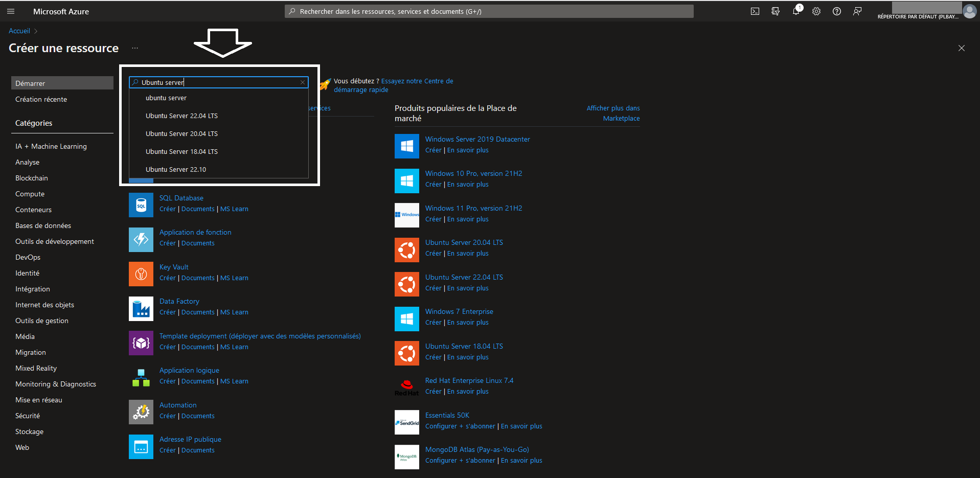Image resolution: width=980 pixels, height=478 pixels.
Task: Click the MongoDB Atlas icon
Action: tap(407, 457)
